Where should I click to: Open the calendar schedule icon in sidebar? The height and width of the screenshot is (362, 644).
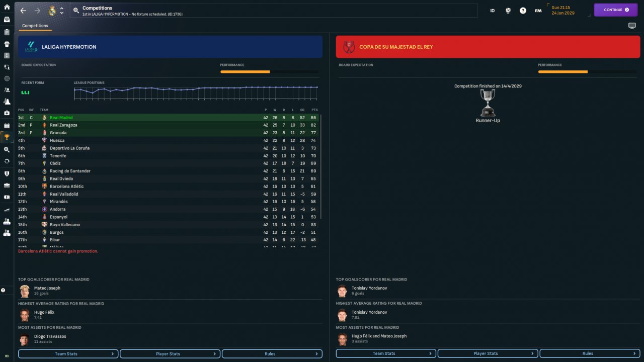[x=7, y=125]
